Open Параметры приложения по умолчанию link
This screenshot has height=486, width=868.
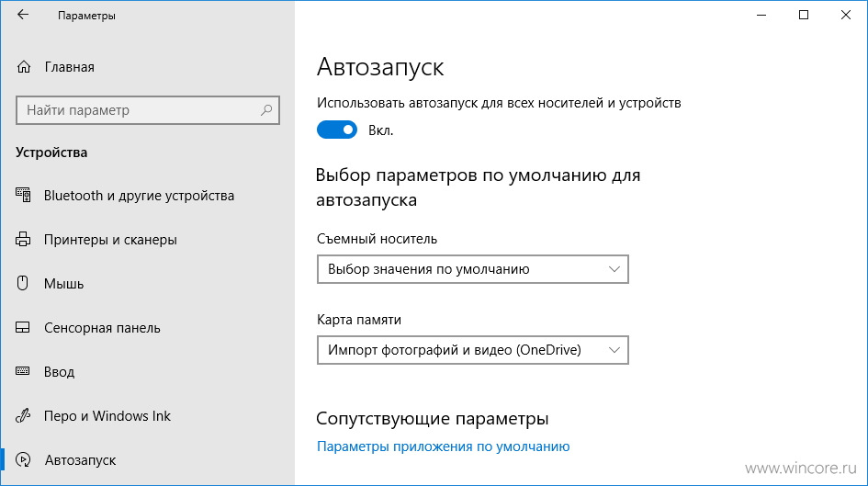[x=444, y=446]
